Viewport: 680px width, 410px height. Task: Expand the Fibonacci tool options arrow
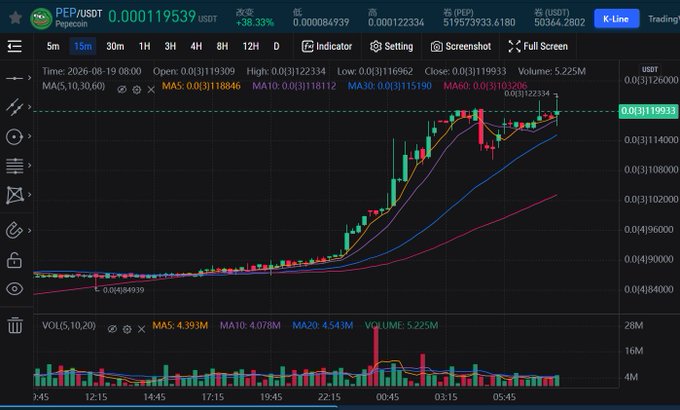[29, 165]
